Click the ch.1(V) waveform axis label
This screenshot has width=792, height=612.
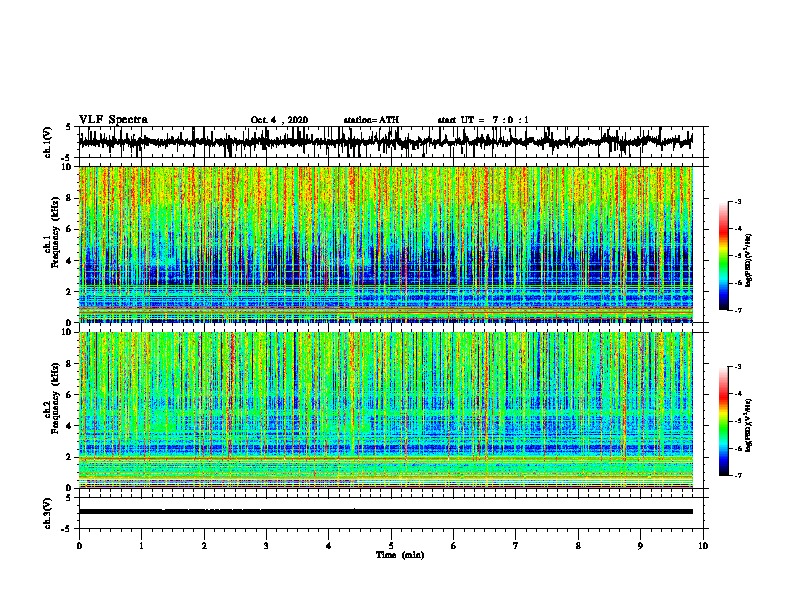(47, 142)
